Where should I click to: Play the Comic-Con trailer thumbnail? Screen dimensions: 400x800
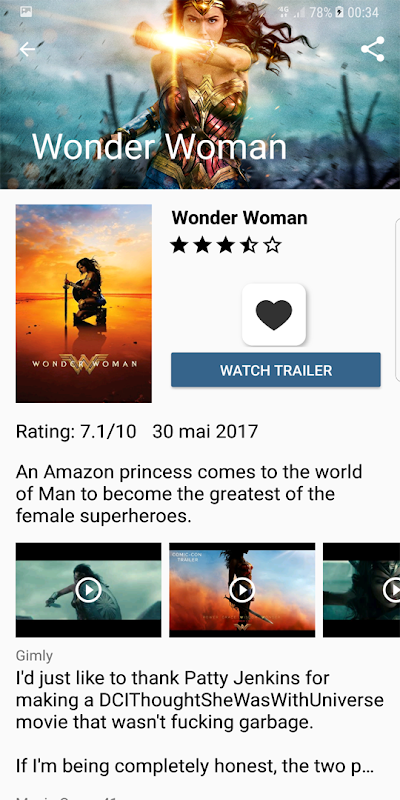coord(242,590)
